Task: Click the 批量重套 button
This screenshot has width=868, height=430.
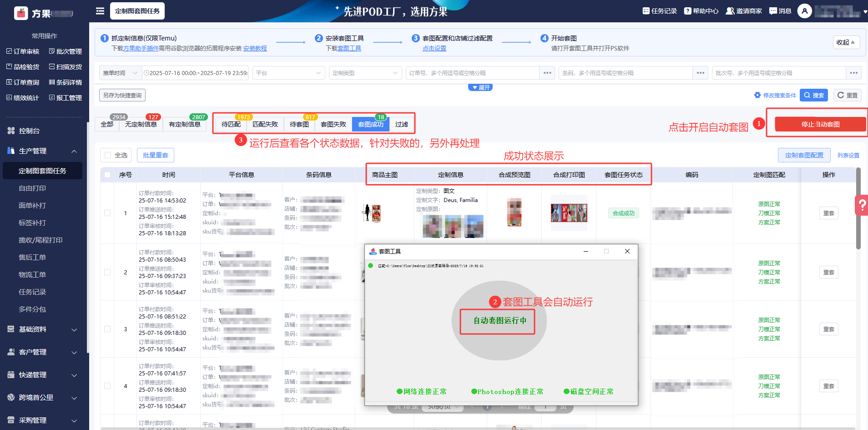Action: (156, 155)
